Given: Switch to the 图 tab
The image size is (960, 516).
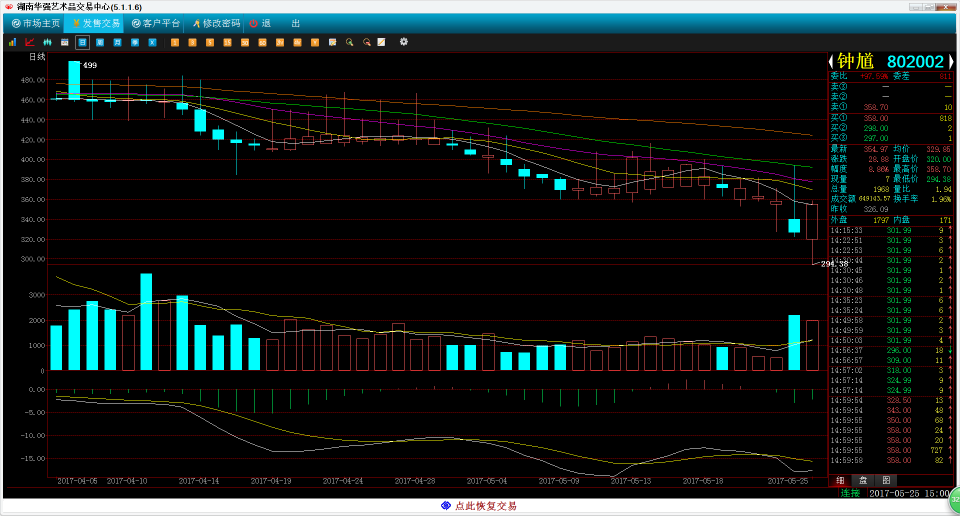Looking at the screenshot, I should (885, 481).
